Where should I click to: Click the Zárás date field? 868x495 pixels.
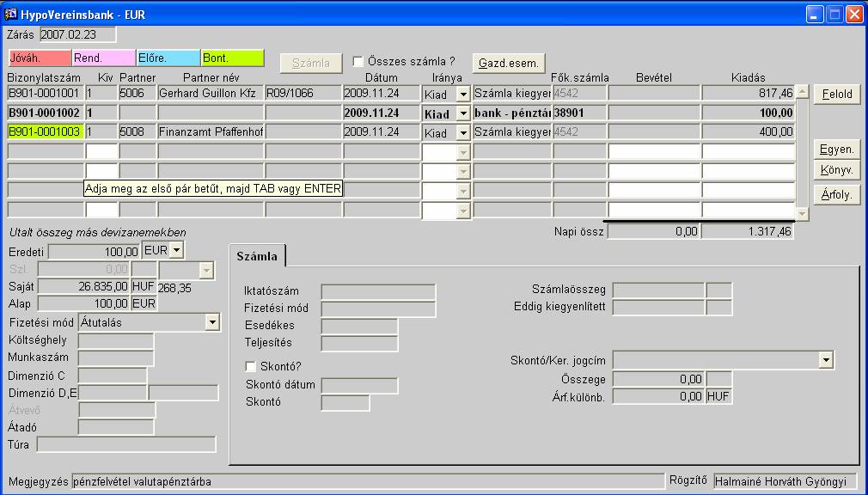pyautogui.click(x=78, y=34)
